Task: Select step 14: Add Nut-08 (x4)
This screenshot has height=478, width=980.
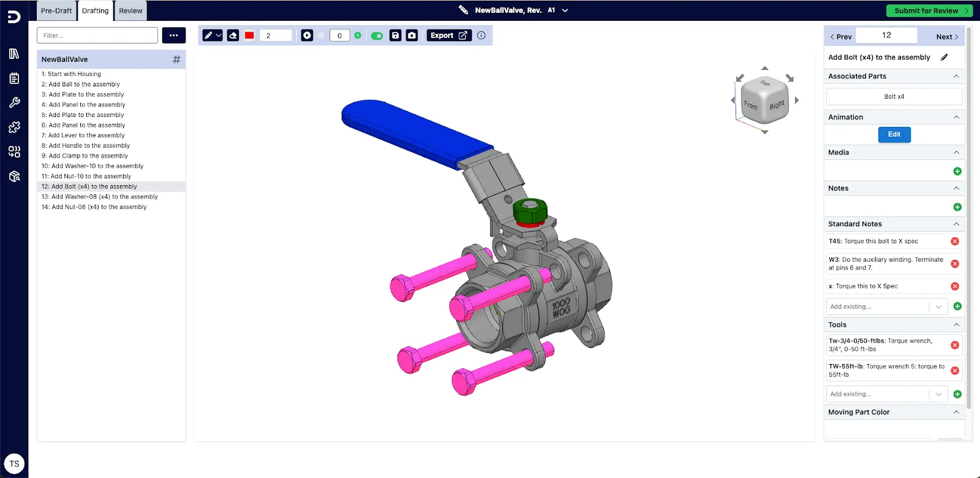Action: (x=111, y=207)
